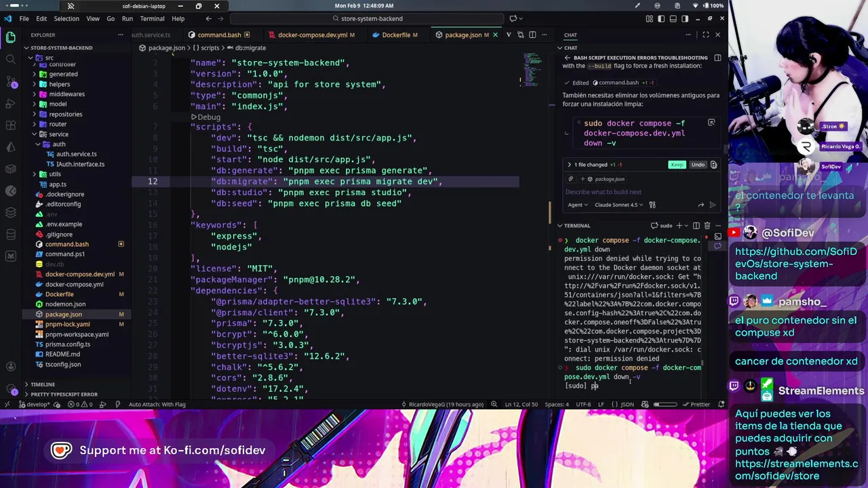Click the compare changes icon in editor toolbar

521,35
